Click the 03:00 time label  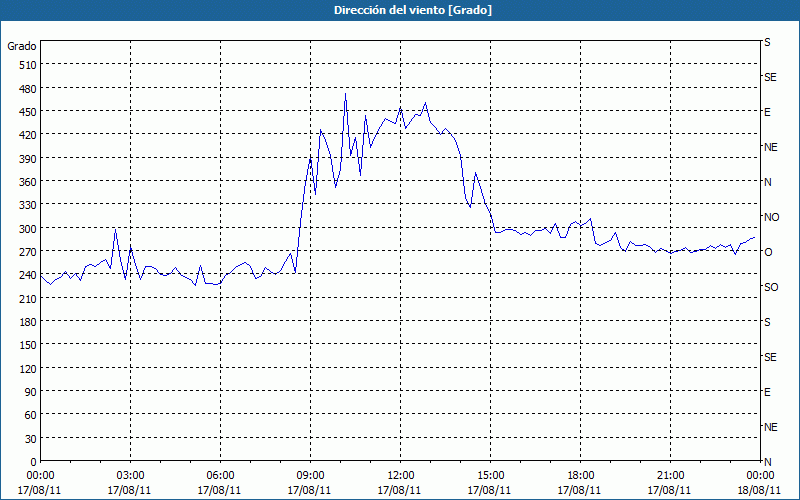click(131, 476)
